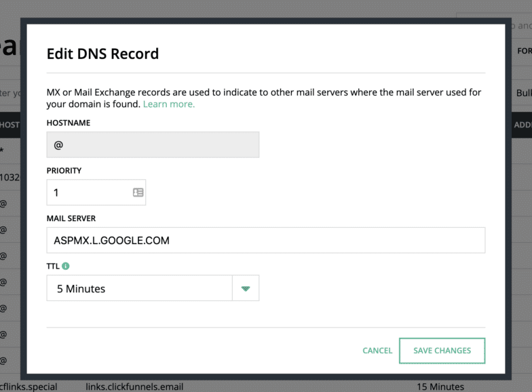Click the MAIL SERVER field label
The image size is (532, 392).
point(71,218)
